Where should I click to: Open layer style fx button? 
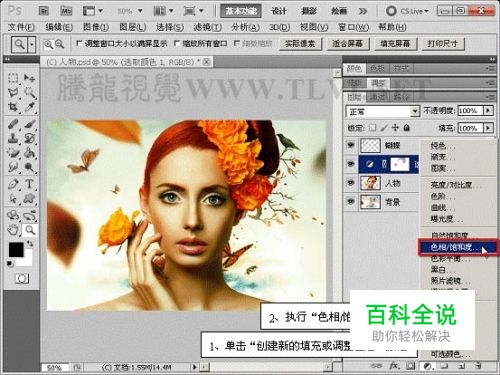click(394, 366)
